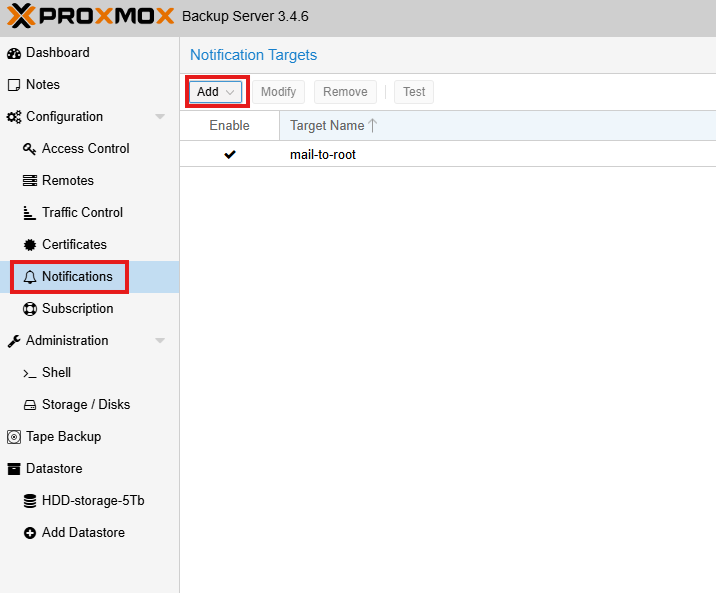Screen dimensions: 716x593
Task: Click the Backup Server 3.4.6 version text
Action: pyautogui.click(x=245, y=16)
